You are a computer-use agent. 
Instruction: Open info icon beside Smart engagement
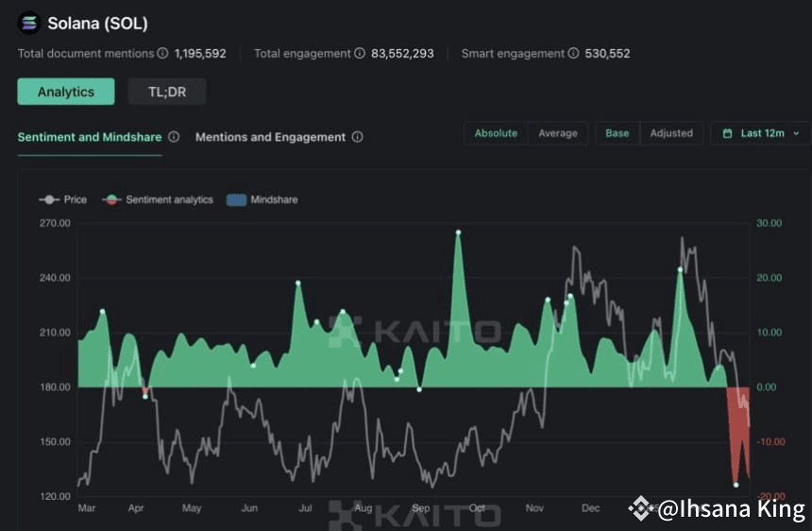[x=573, y=53]
